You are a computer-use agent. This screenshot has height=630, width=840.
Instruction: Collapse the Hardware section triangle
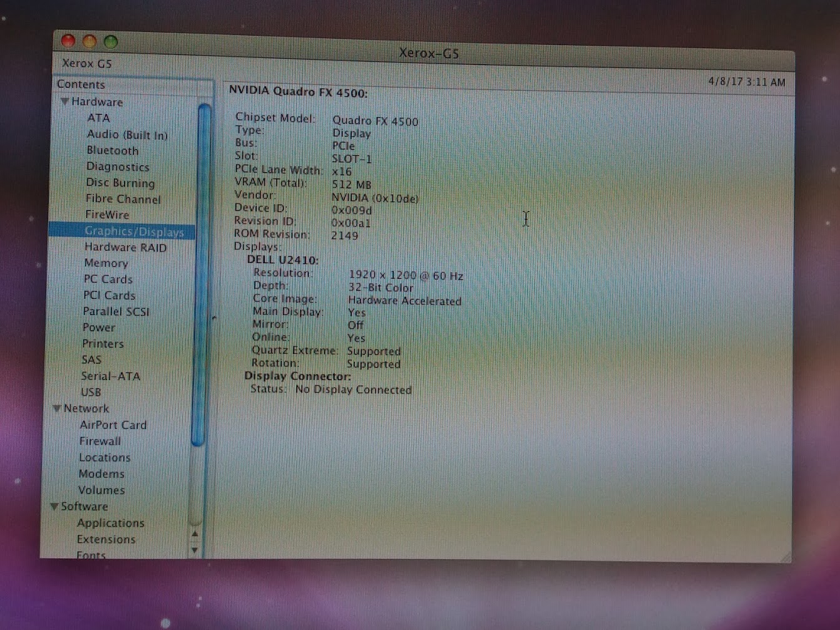pos(64,101)
